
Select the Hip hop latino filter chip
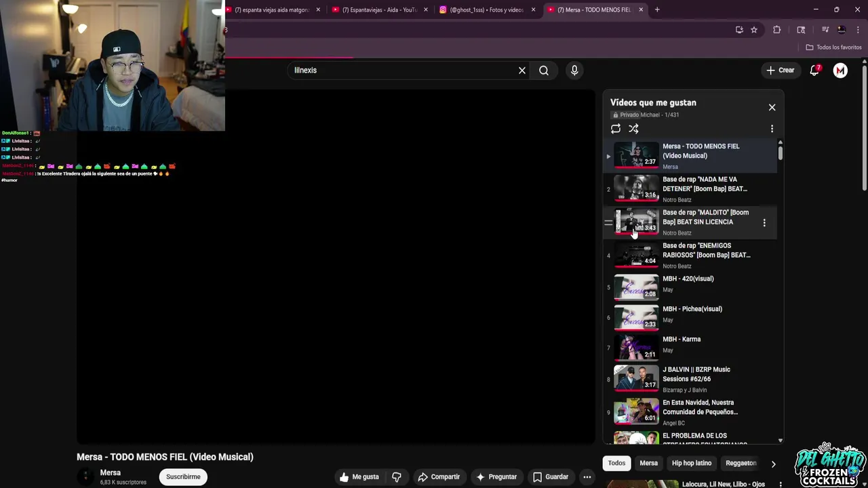pyautogui.click(x=692, y=463)
